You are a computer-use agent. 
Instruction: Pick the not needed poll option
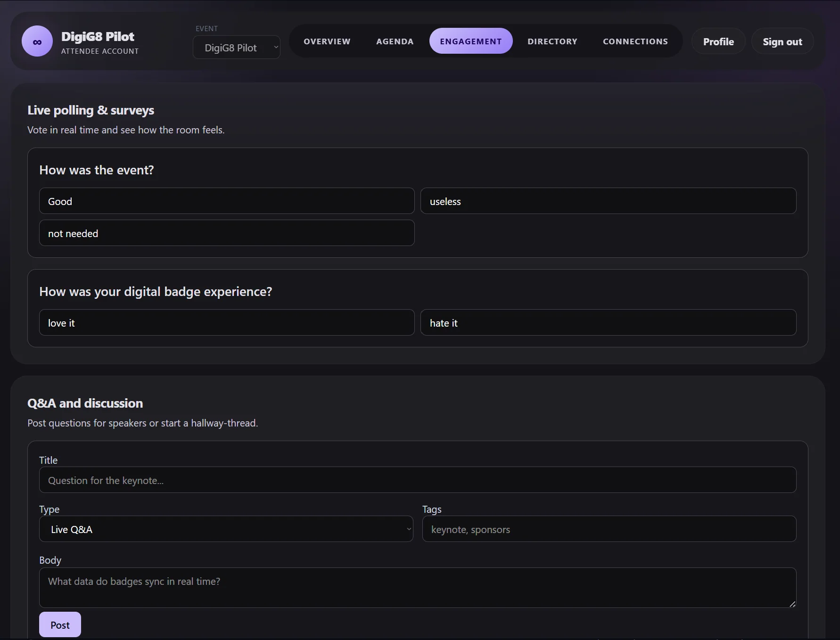pos(227,233)
